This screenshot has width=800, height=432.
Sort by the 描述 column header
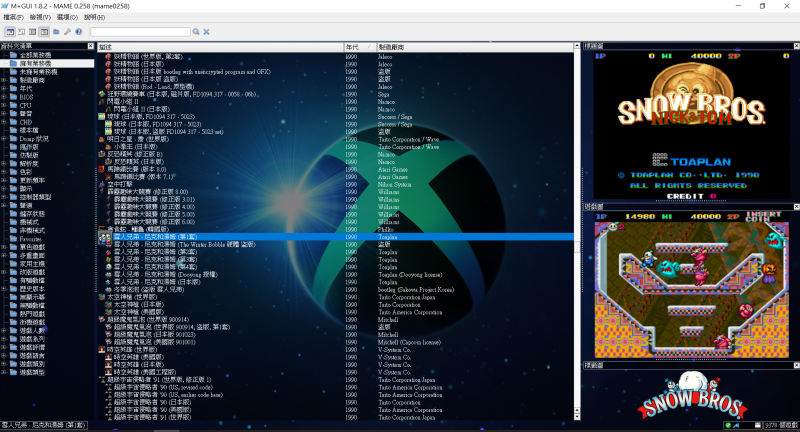coord(221,47)
